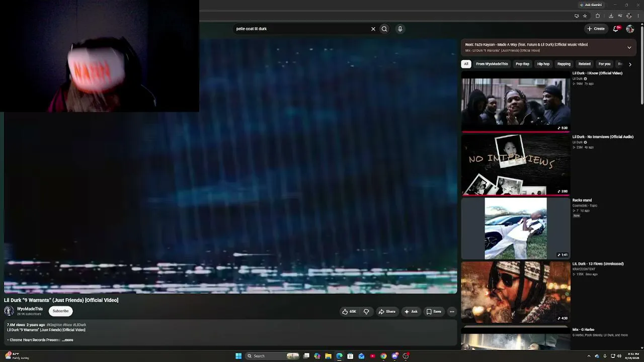Select the Rapping filter chip
Image resolution: width=644 pixels, height=362 pixels.
click(564, 64)
